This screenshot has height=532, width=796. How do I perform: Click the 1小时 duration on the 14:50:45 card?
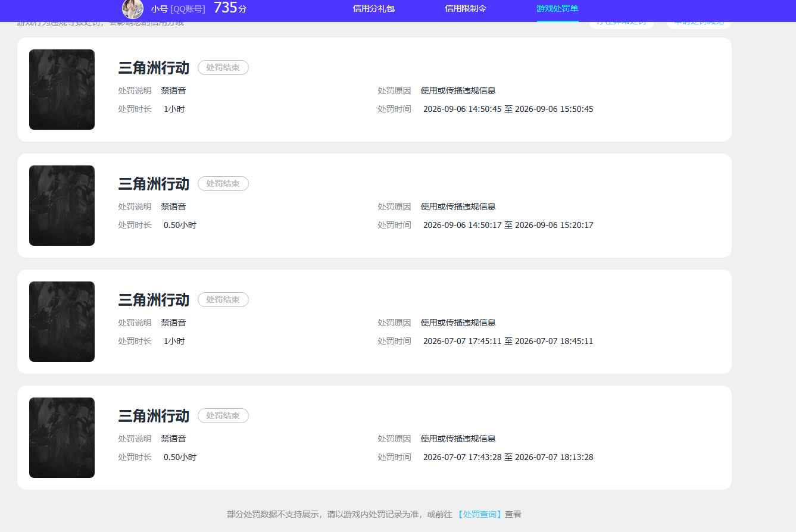click(174, 109)
